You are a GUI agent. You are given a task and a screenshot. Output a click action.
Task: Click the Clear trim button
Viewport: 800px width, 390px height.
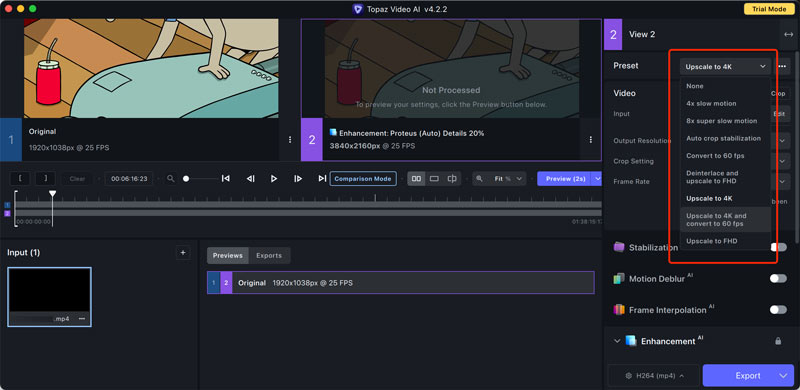click(x=78, y=179)
